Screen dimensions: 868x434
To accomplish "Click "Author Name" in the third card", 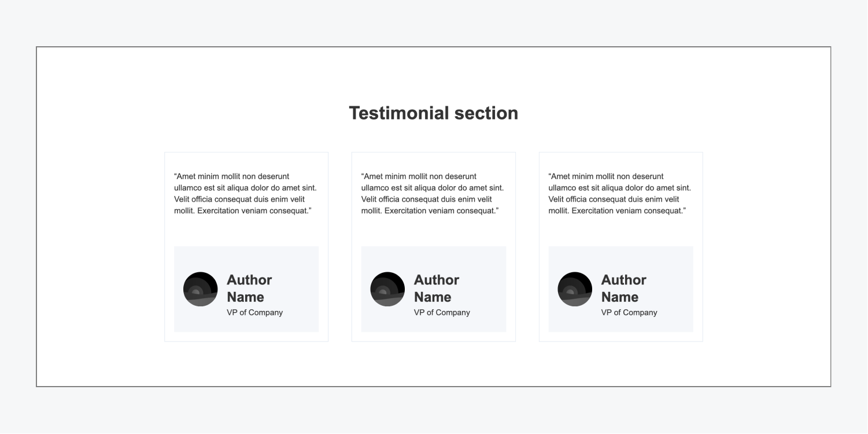I will click(624, 288).
